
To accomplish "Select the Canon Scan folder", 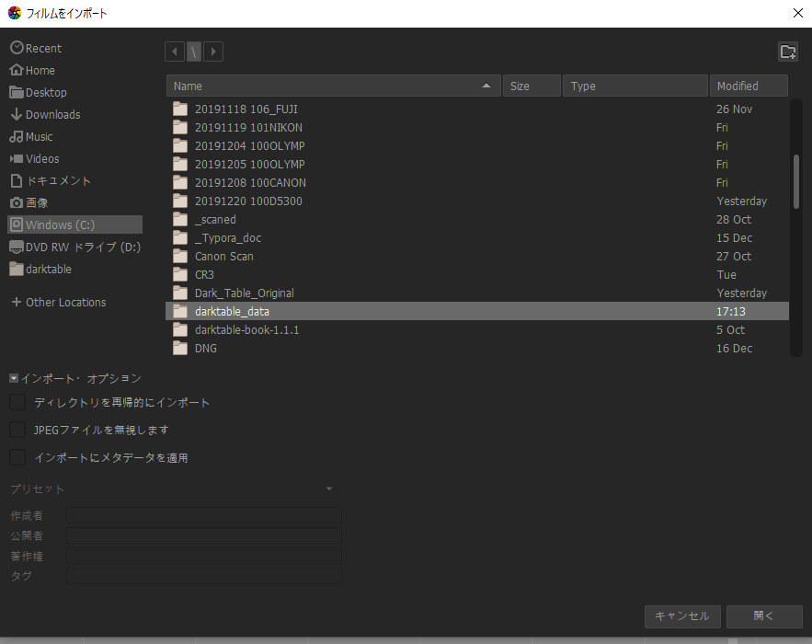I will pos(477,257).
